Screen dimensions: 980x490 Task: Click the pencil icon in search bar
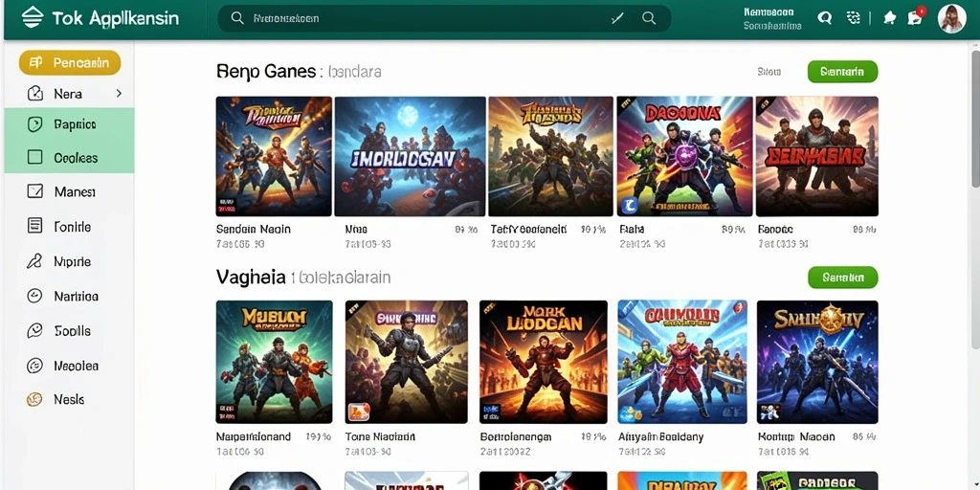pos(617,18)
